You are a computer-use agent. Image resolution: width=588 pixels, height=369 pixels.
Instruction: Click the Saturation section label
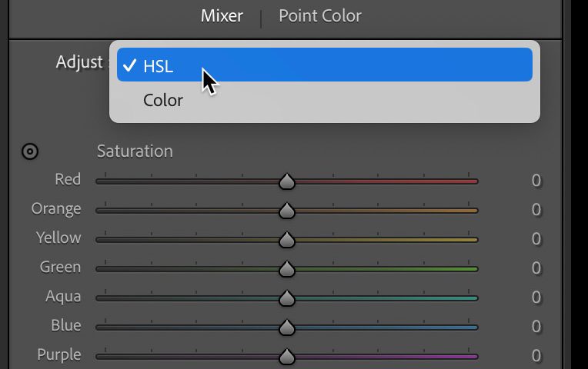click(x=135, y=151)
